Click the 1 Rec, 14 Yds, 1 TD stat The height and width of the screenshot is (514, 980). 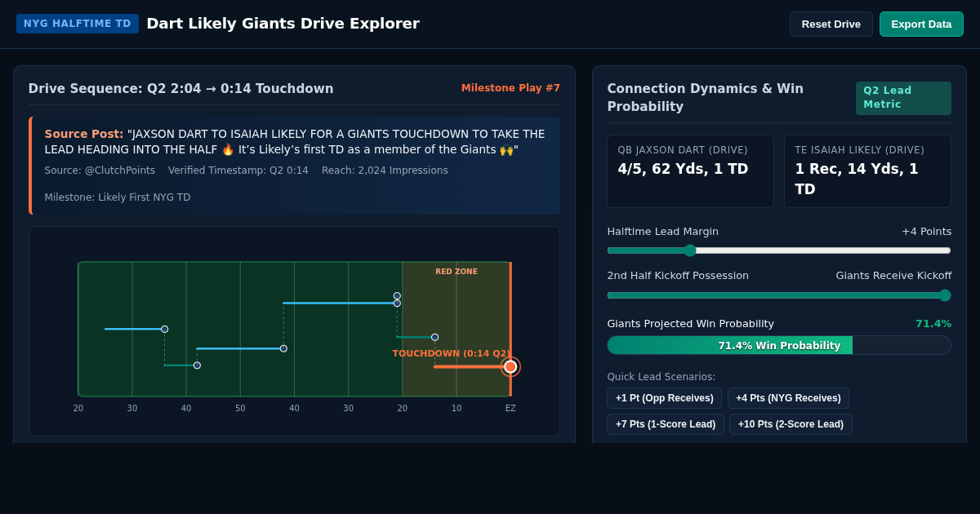857,179
